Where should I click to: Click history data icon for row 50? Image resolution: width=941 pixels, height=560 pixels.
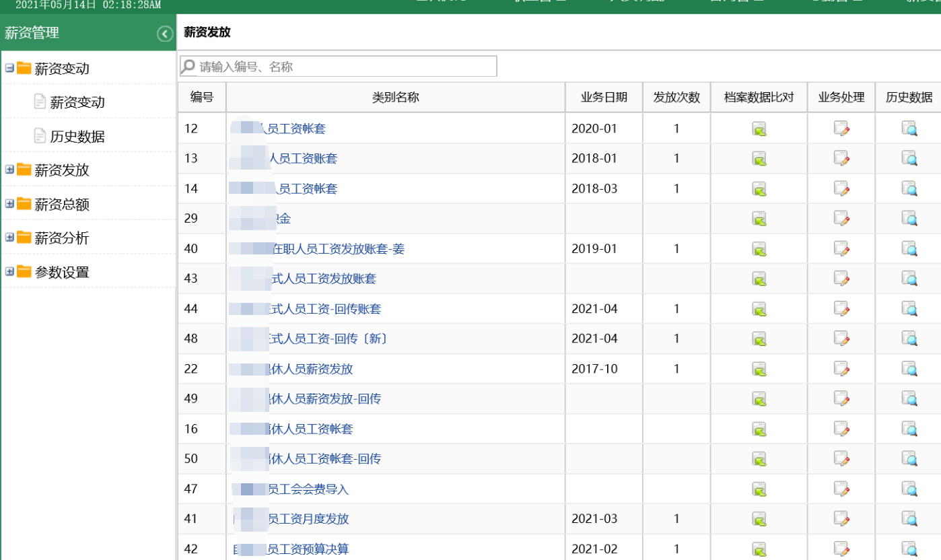coord(909,459)
